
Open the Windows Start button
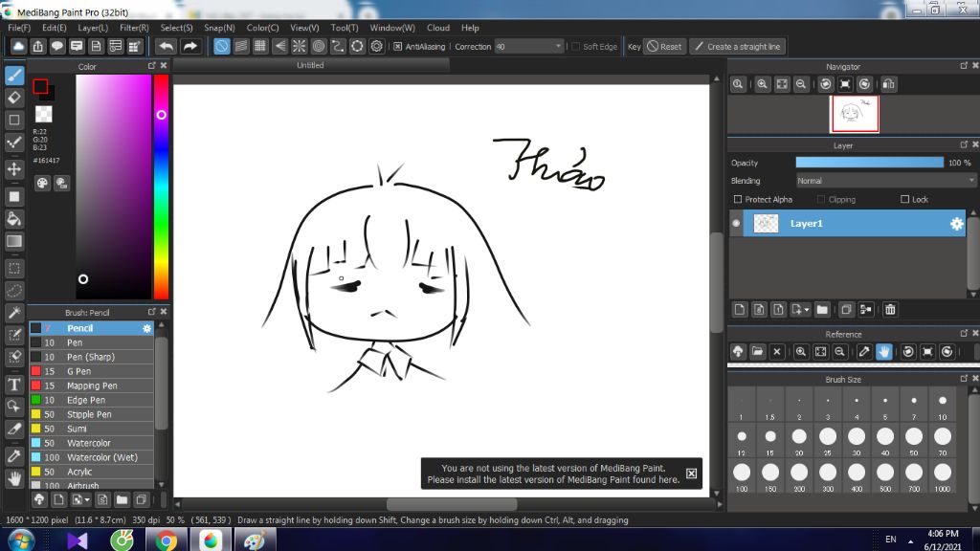point(21,540)
